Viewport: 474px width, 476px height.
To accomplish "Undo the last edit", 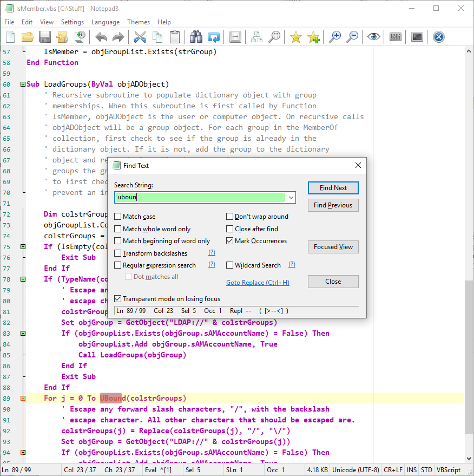I will coord(101,37).
